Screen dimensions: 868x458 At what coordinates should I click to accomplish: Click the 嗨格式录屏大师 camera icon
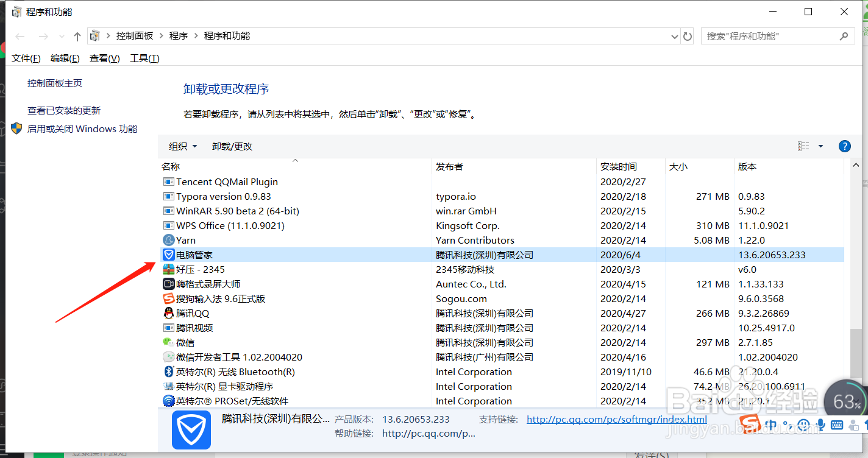tap(169, 284)
